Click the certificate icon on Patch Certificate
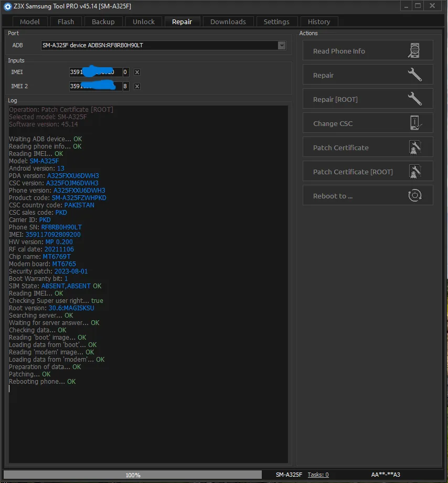Screen dimensions: 448x483 click(414, 148)
